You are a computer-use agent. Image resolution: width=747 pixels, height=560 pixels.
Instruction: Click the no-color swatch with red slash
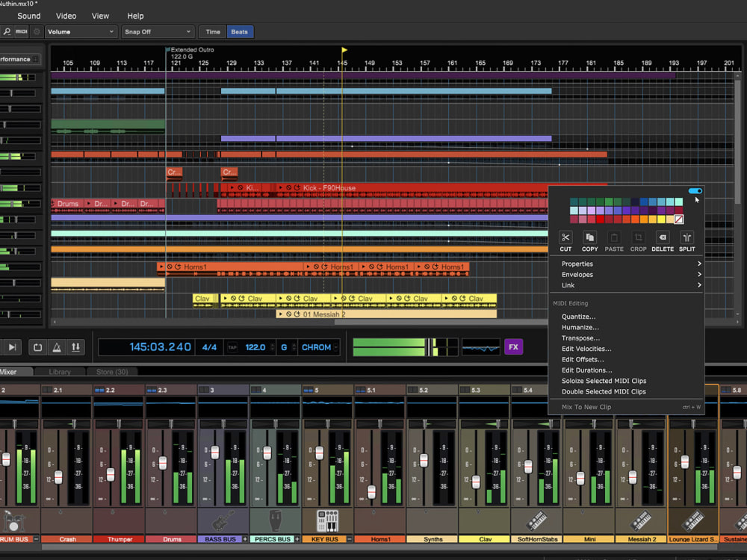click(x=679, y=220)
